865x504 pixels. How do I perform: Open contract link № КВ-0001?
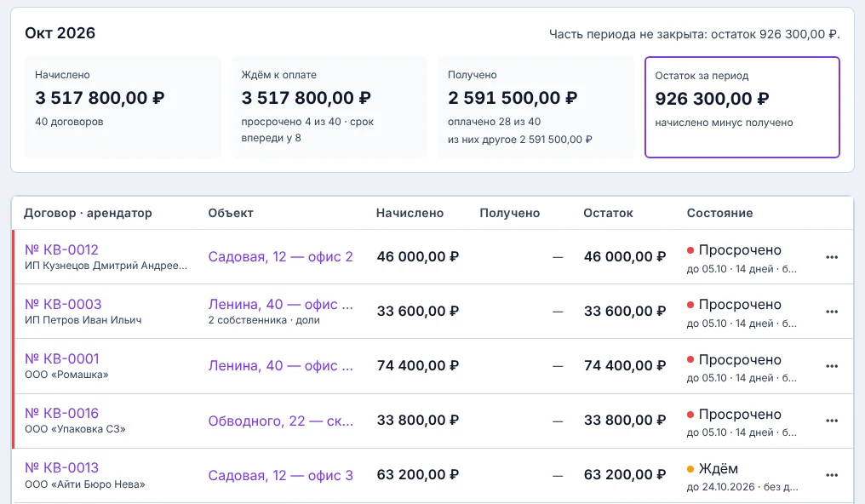[62, 359]
